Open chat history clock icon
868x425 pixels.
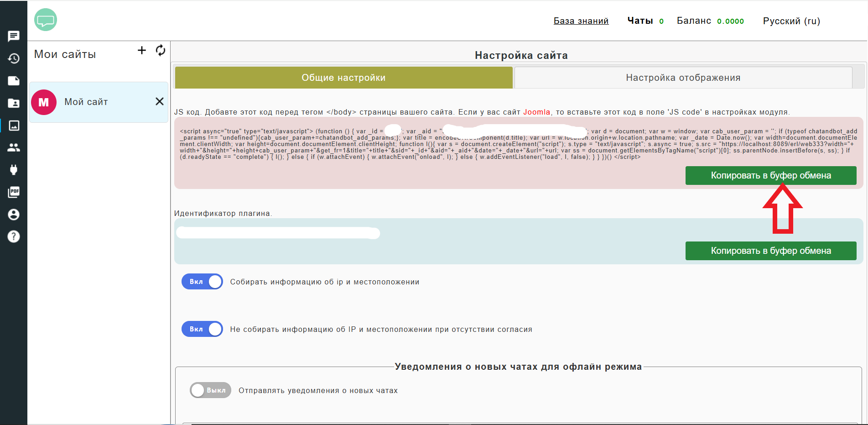point(14,58)
